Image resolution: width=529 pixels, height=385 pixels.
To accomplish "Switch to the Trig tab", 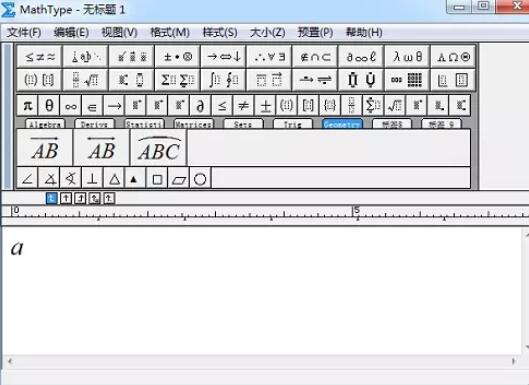I will (x=293, y=124).
